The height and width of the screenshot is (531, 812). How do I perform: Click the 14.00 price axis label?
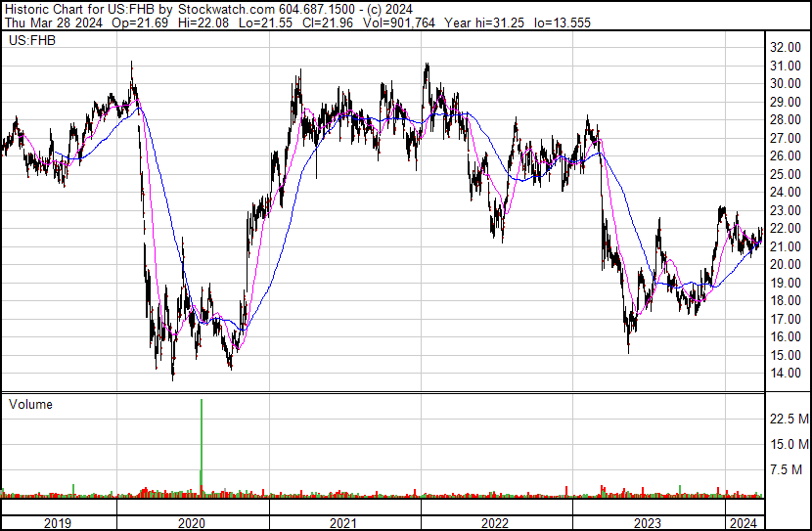(787, 374)
